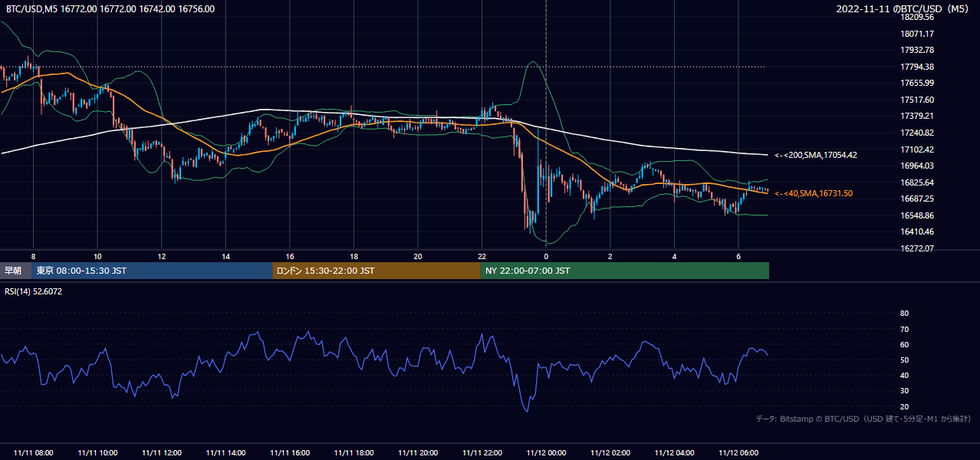Select the 11/11 20:00 bottom date label
980x460 pixels.
point(418,453)
